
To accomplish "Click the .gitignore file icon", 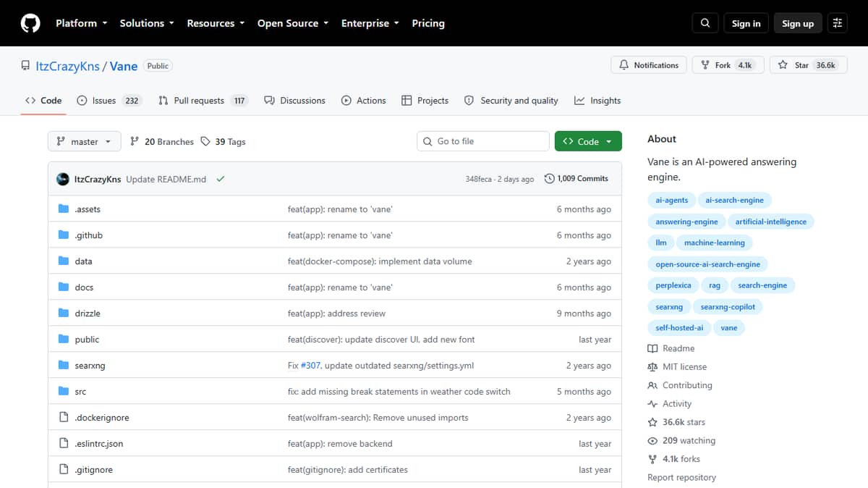I will tap(63, 470).
